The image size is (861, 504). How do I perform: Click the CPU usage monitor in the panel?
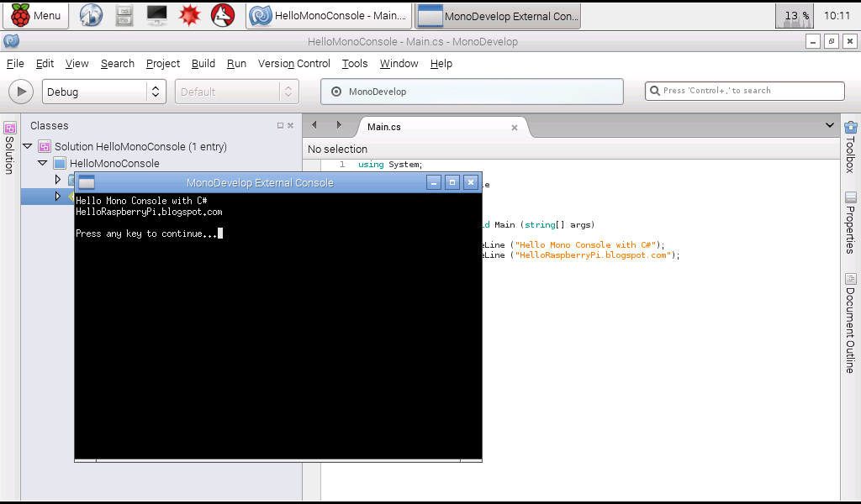coord(794,15)
